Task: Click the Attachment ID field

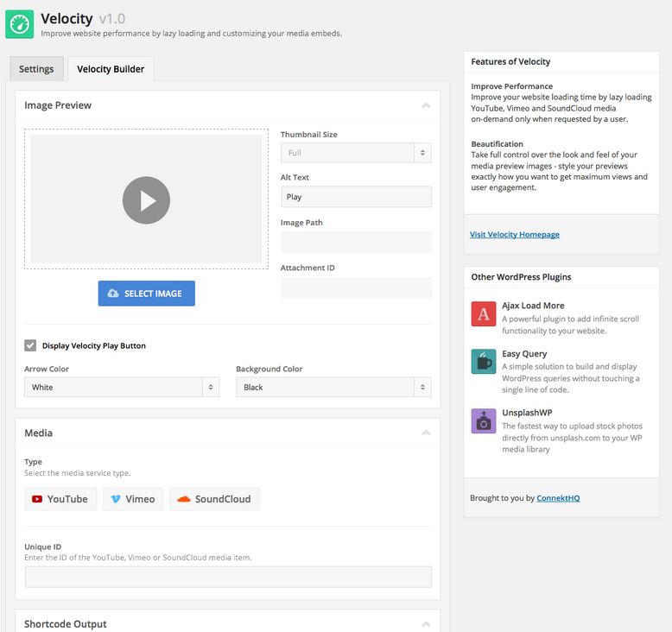Action: click(x=356, y=288)
